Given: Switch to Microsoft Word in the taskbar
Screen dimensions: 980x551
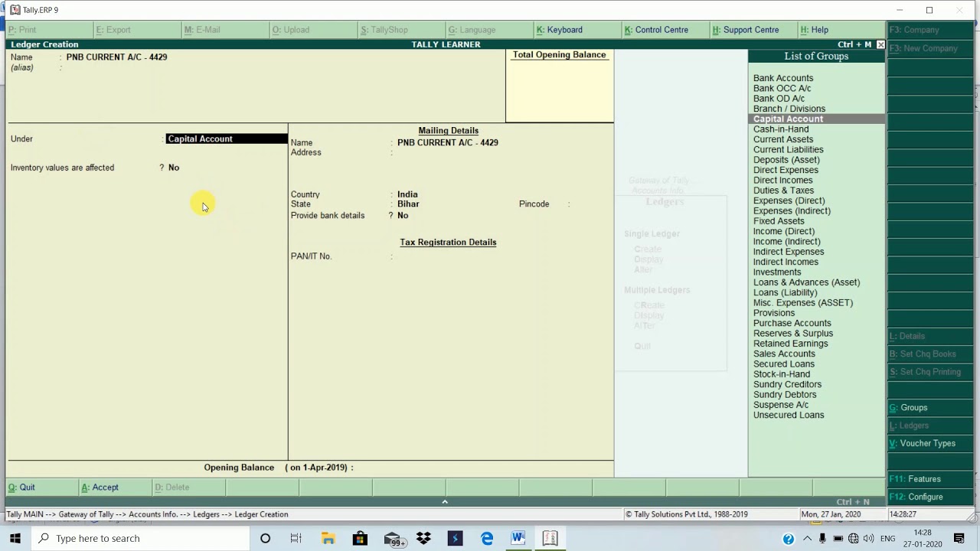Looking at the screenshot, I should pos(518,538).
